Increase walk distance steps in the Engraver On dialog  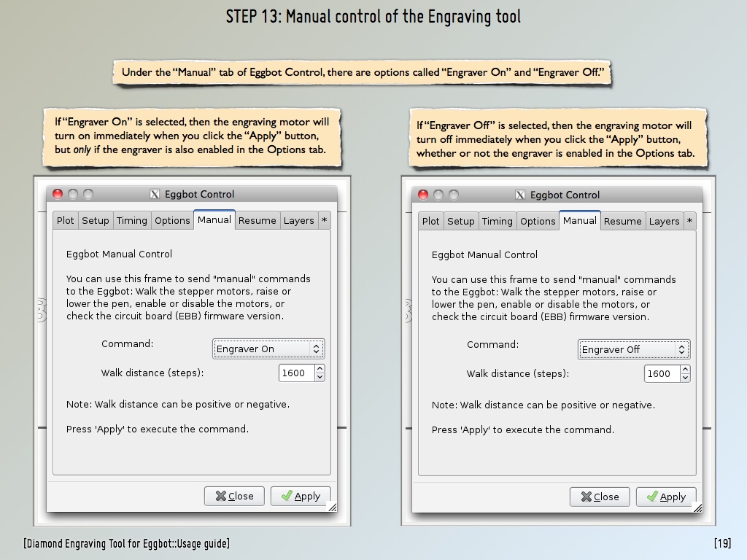pos(320,368)
